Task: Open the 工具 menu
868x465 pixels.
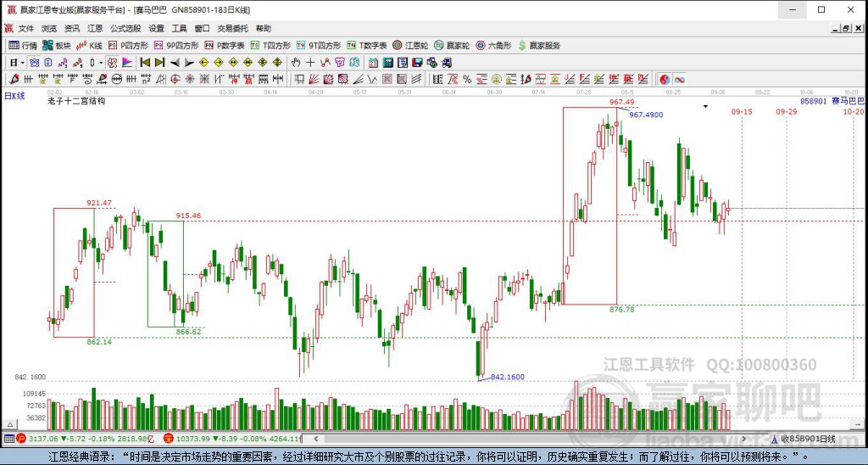Action: (179, 28)
